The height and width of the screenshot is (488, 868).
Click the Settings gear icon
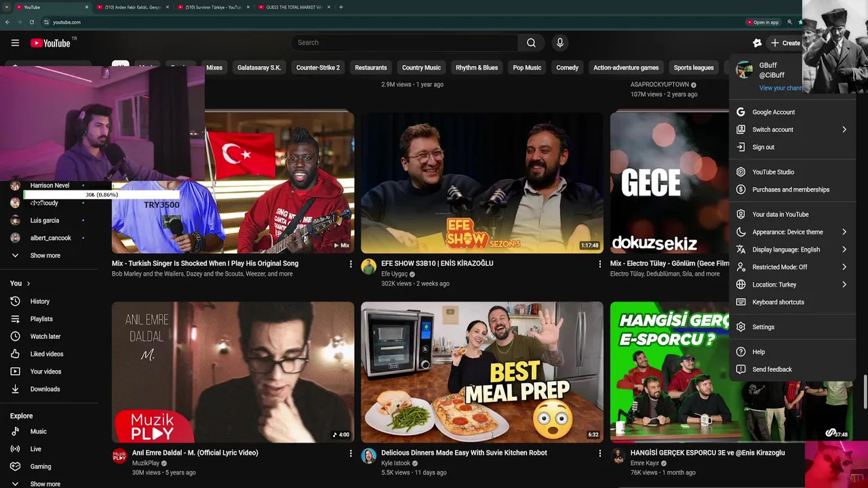click(741, 327)
